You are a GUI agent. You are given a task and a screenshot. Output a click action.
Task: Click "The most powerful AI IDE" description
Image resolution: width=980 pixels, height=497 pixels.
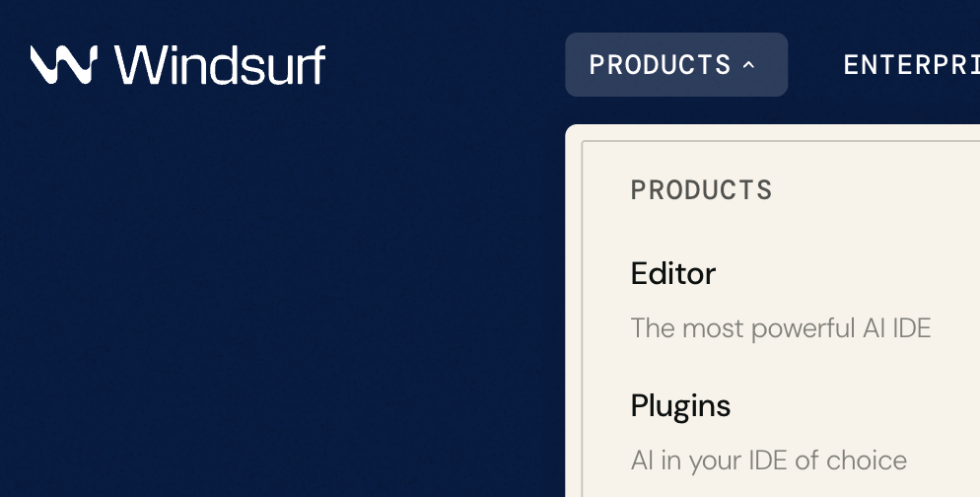pos(781,328)
